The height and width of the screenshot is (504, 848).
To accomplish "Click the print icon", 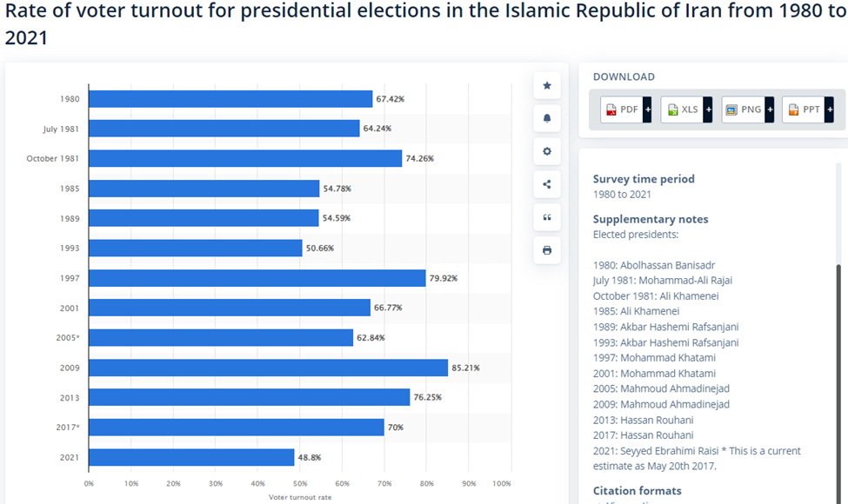I will [547, 250].
